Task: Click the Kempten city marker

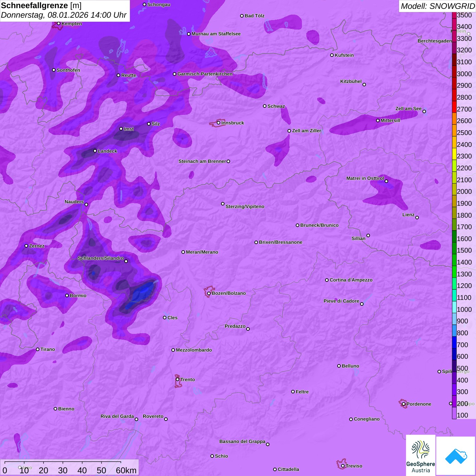Action: (58, 23)
